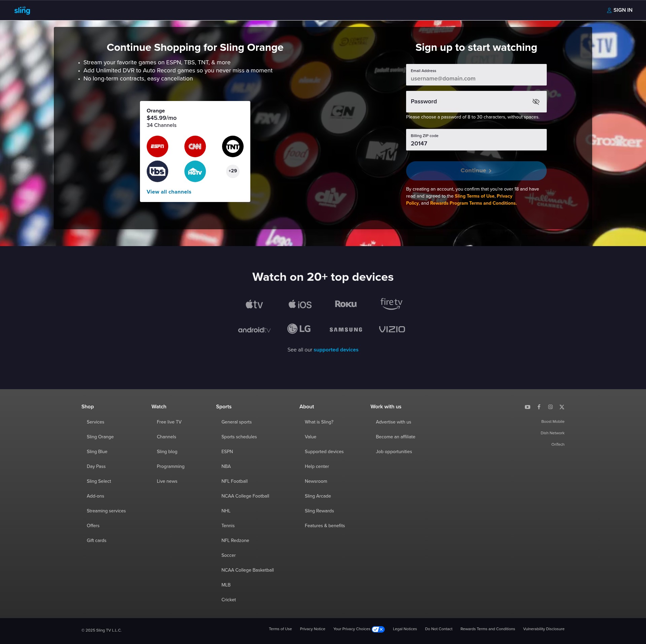
Task: Open Sling's YouTube page icon
Action: coord(528,407)
